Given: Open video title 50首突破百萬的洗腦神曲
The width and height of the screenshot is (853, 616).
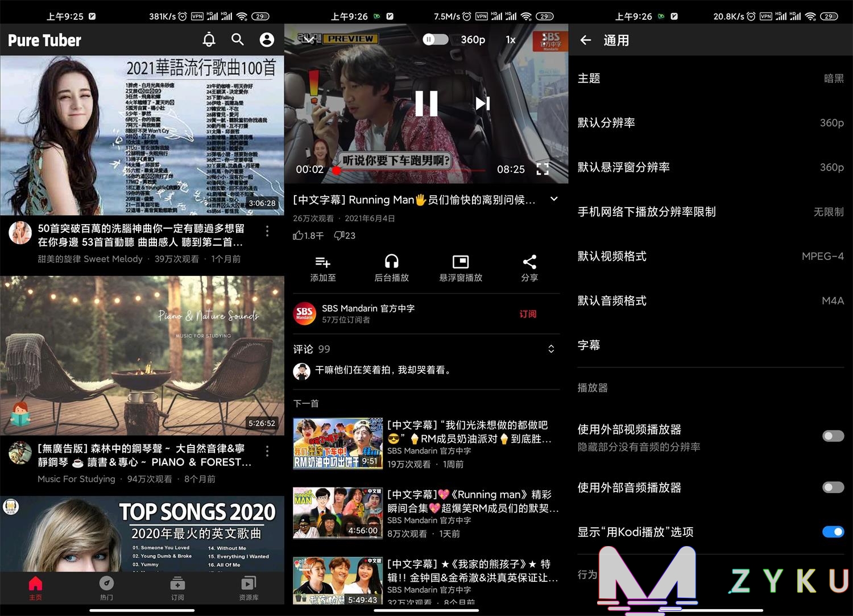Looking at the screenshot, I should (x=141, y=235).
